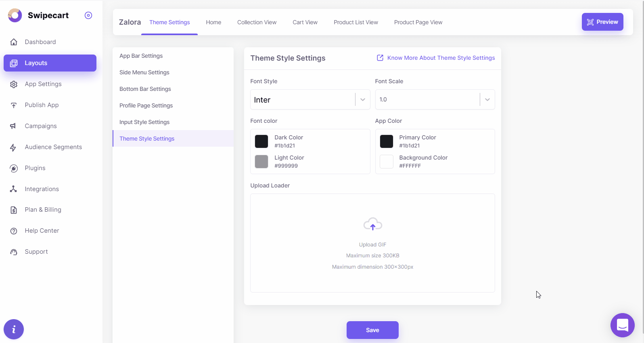
Task: Click the Support headset icon
Action: [x=14, y=252]
